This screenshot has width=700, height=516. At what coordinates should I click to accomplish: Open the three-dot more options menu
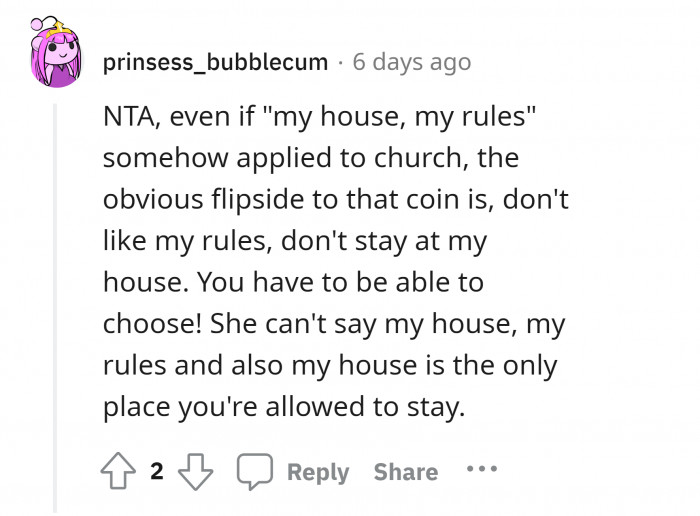(481, 470)
